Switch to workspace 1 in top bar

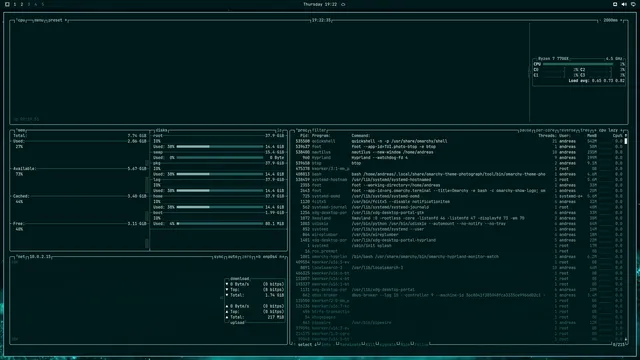(15, 4)
